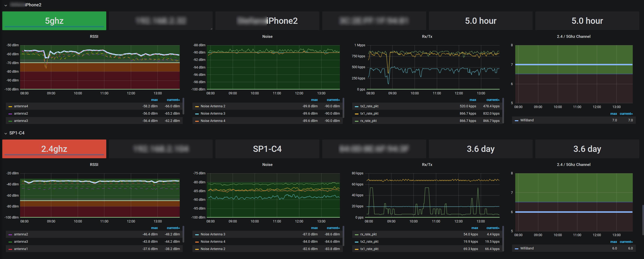
Task: Click green swatch beside SP1-C4 rx_rate_pkt
Action: pyautogui.click(x=356, y=234)
